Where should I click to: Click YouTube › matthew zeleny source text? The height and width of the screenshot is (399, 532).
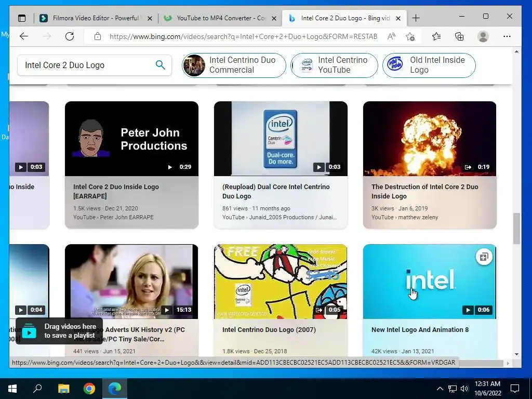[x=405, y=217]
